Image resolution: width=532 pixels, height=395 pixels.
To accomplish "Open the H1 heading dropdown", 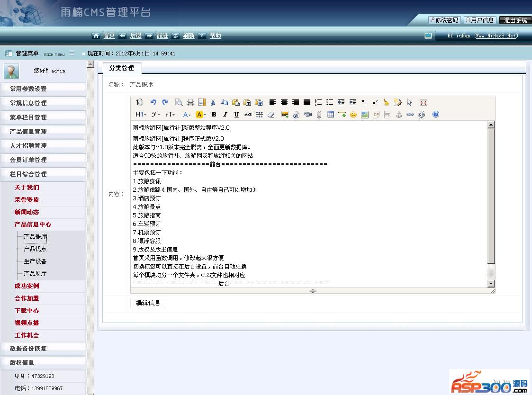I will pos(141,114).
